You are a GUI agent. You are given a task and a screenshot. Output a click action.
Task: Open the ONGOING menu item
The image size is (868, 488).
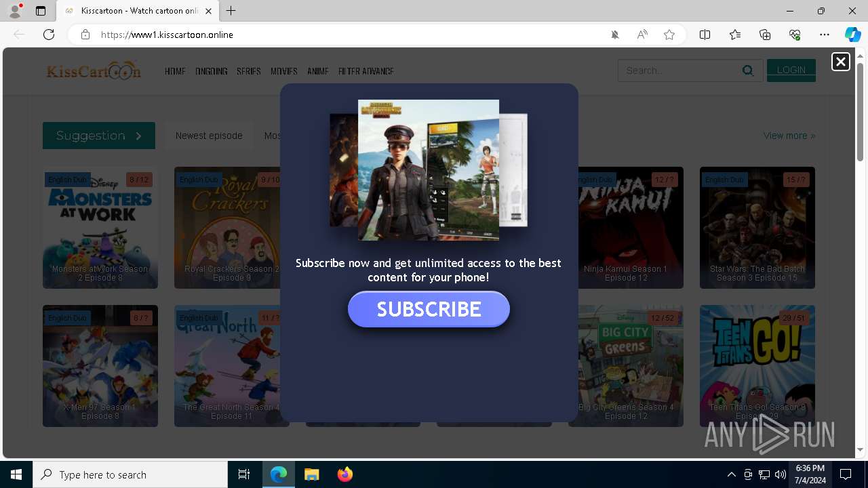211,71
